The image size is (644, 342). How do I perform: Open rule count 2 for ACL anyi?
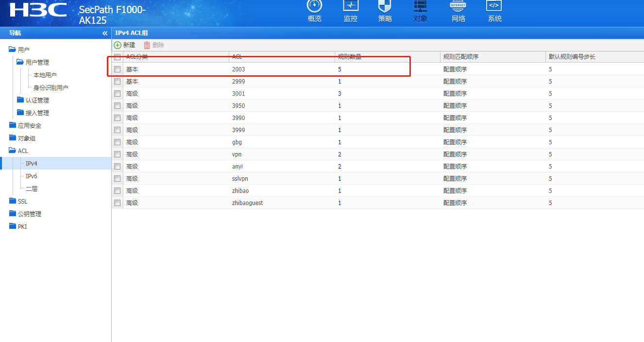click(340, 167)
